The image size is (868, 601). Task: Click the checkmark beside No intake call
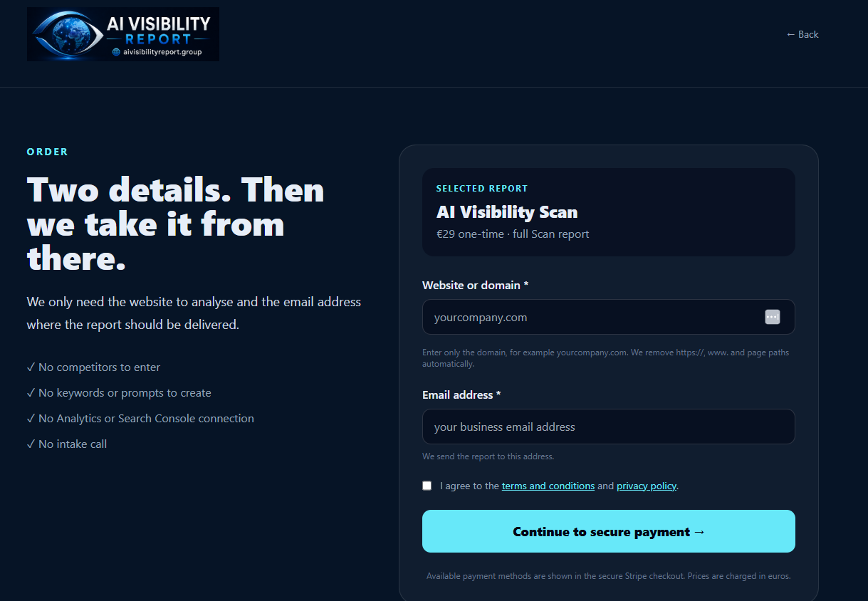point(31,444)
